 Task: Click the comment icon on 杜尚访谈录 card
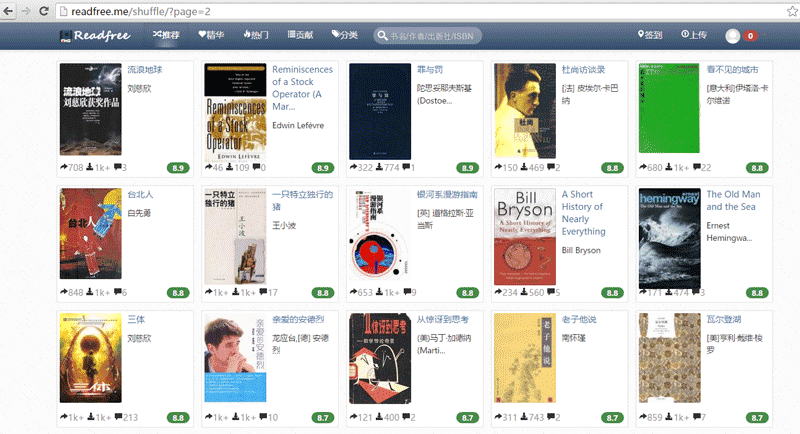coord(551,167)
